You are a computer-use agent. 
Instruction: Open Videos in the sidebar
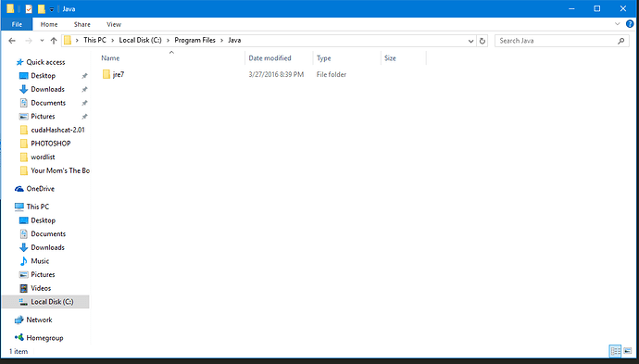point(41,288)
